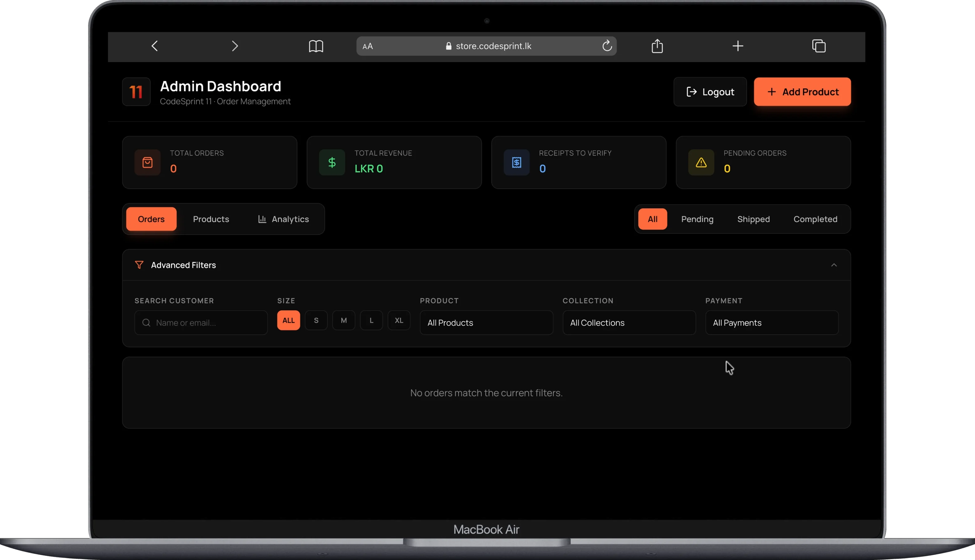Show All order statuses

point(653,219)
